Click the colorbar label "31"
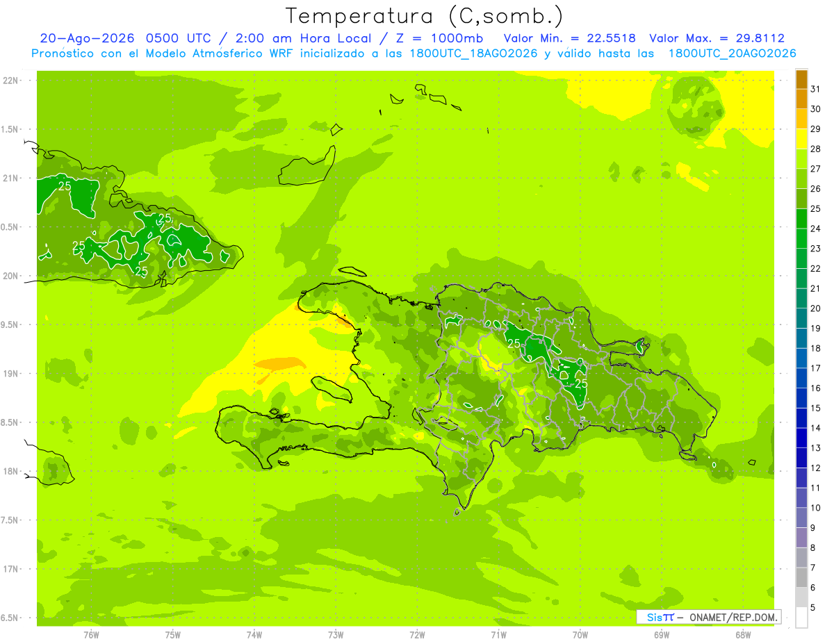834x644 pixels. [816, 89]
